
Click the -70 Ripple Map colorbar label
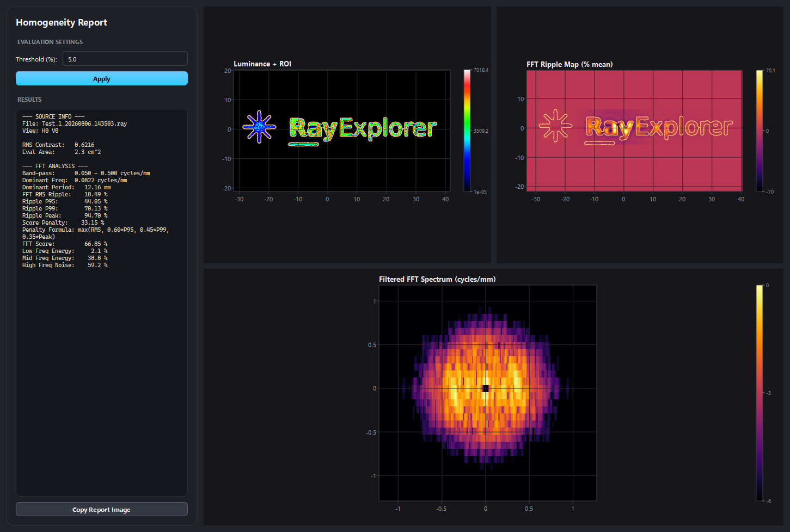(x=770, y=192)
